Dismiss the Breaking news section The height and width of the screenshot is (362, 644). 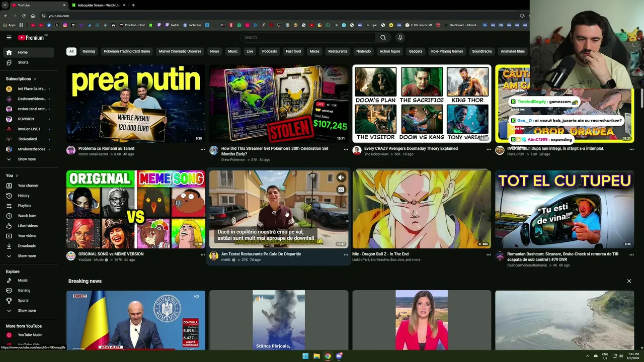629,281
